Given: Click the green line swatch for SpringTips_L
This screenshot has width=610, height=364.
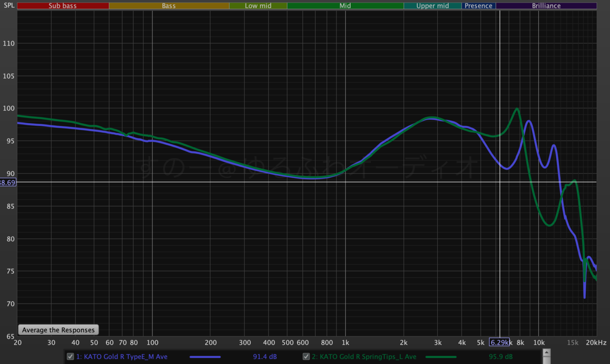Looking at the screenshot, I should click(x=441, y=357).
